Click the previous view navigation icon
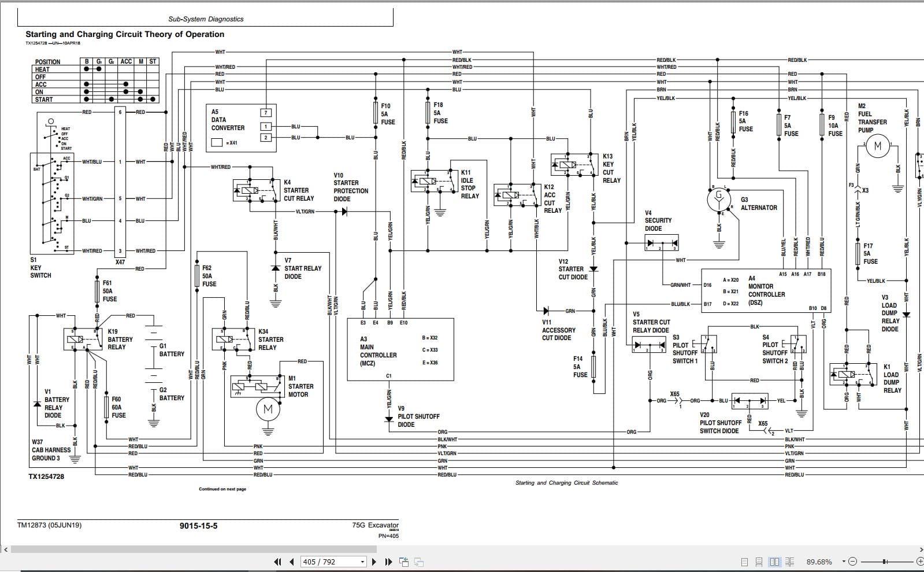Viewport: 924px width, 572px height. tap(404, 562)
